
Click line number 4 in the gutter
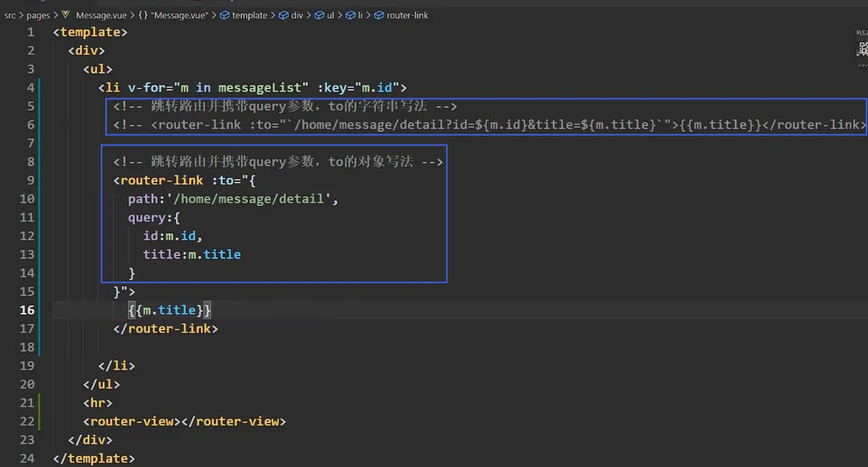pyautogui.click(x=30, y=87)
